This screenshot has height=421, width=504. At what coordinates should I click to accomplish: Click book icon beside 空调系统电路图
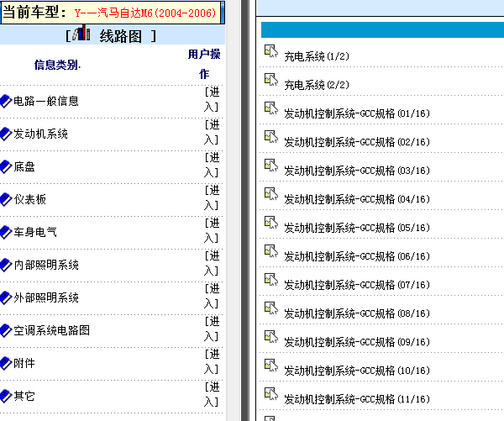pyautogui.click(x=6, y=331)
